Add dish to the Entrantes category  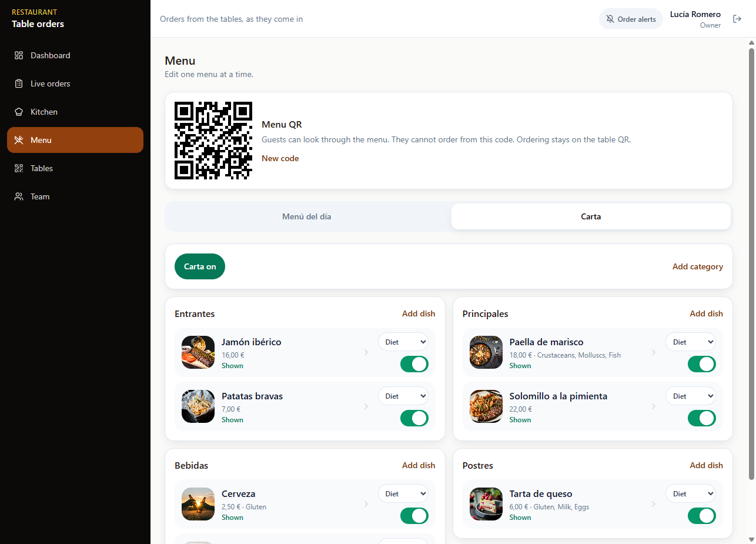coord(419,313)
